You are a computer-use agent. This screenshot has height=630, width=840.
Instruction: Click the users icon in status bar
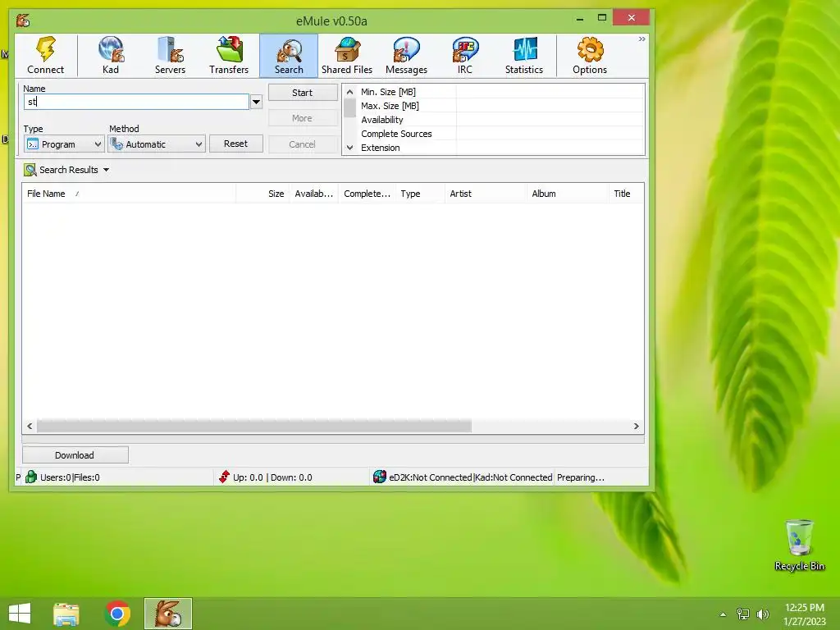coord(31,477)
